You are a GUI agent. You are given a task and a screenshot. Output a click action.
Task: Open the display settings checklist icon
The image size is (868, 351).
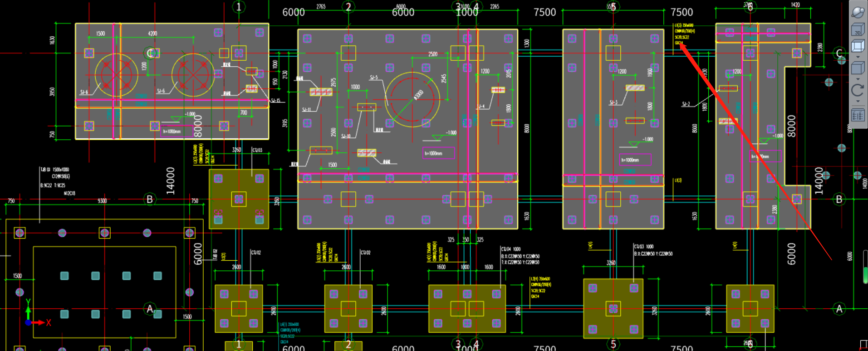[858, 115]
